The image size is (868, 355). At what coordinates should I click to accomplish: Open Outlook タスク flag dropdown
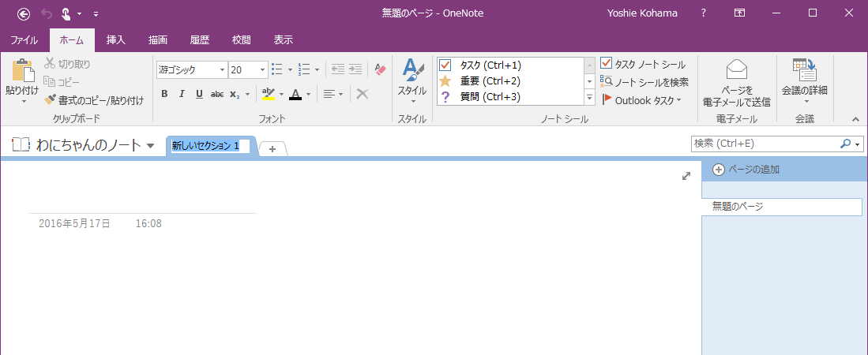pos(641,100)
